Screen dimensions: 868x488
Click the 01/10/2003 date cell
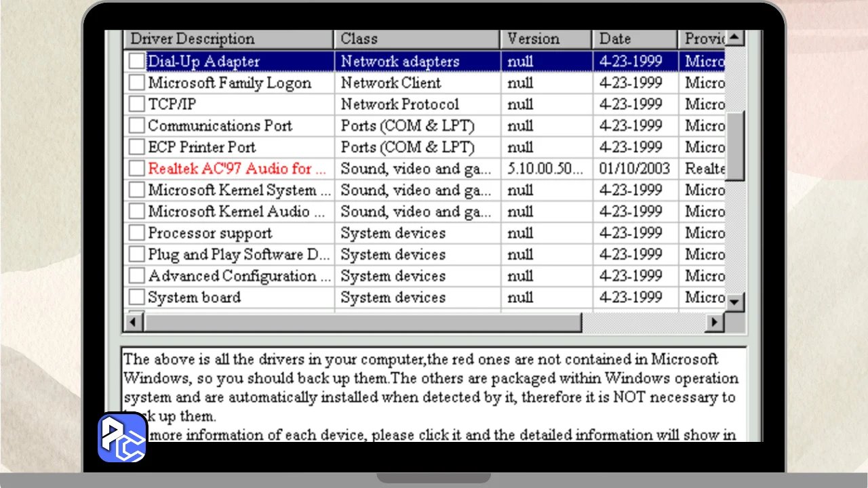pyautogui.click(x=635, y=169)
